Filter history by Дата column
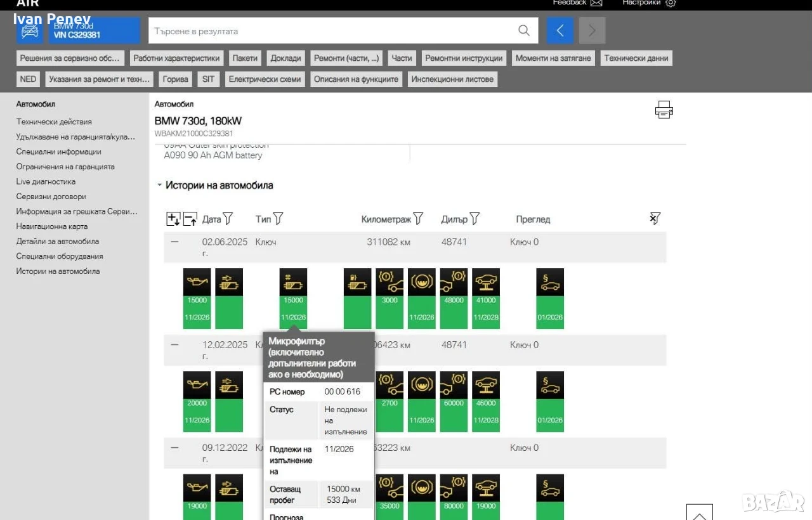This screenshot has height=520, width=812. [x=228, y=219]
